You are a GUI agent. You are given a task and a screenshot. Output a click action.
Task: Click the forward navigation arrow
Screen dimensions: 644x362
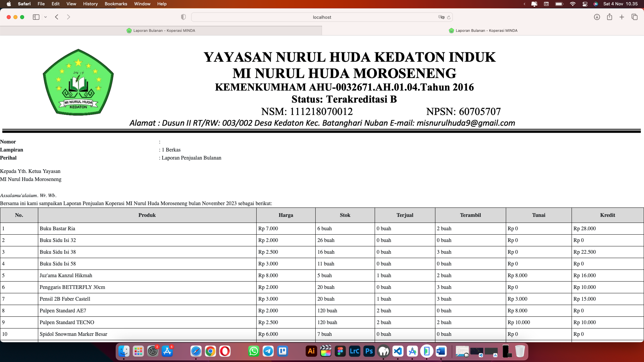pos(68,17)
